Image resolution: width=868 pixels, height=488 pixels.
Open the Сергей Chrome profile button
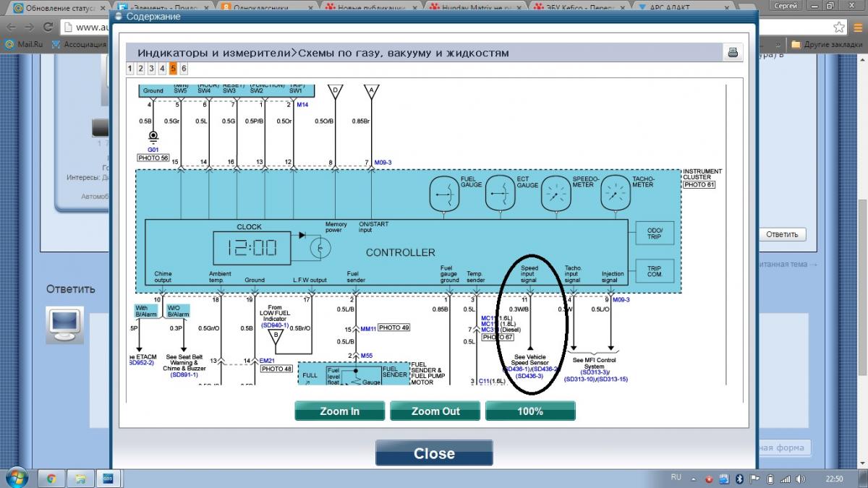point(786,6)
